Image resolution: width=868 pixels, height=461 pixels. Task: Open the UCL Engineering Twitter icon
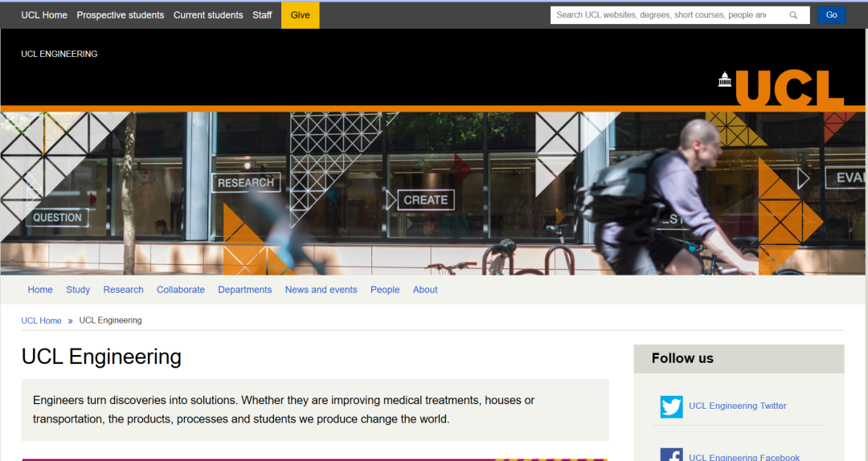tap(671, 406)
